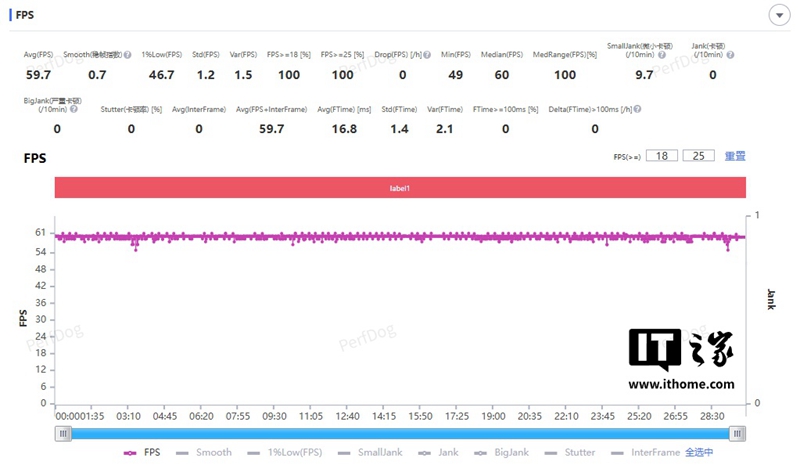Click SmallJank help question mark icon
This screenshot has width=800, height=465.
pos(662,55)
